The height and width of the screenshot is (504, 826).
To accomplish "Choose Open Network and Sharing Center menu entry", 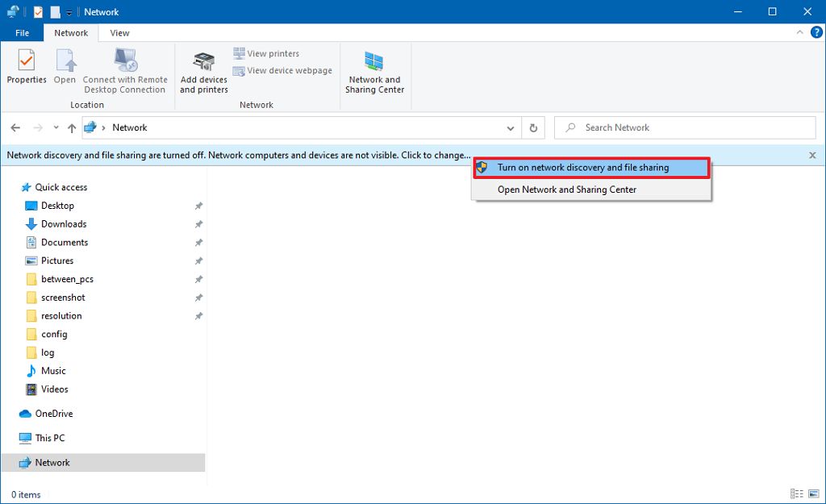I will click(591, 190).
